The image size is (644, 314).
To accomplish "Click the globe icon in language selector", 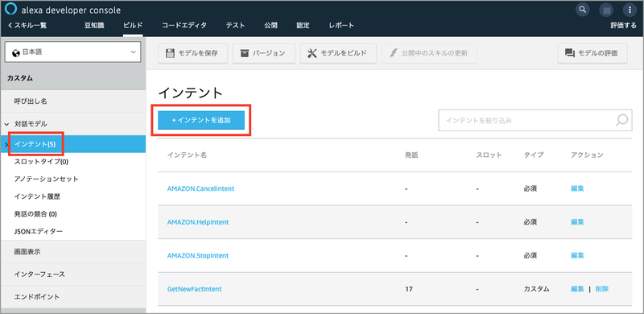I will coord(16,52).
